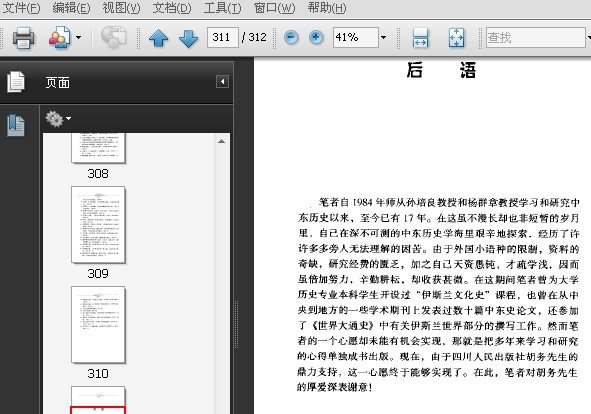Select the fit full page icon
The height and width of the screenshot is (414, 591).
[x=456, y=37]
